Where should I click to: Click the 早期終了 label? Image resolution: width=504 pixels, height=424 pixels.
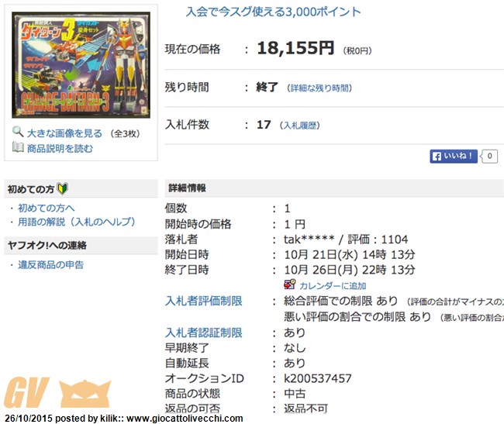pos(187,348)
